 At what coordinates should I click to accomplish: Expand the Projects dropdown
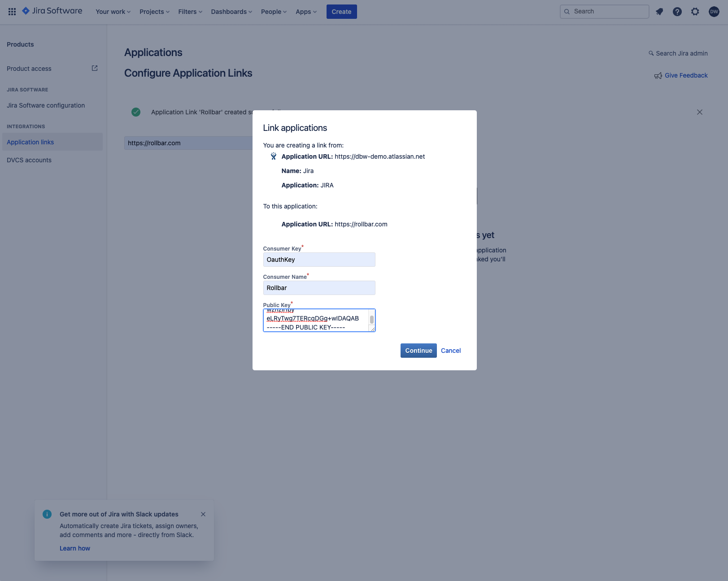pyautogui.click(x=154, y=12)
